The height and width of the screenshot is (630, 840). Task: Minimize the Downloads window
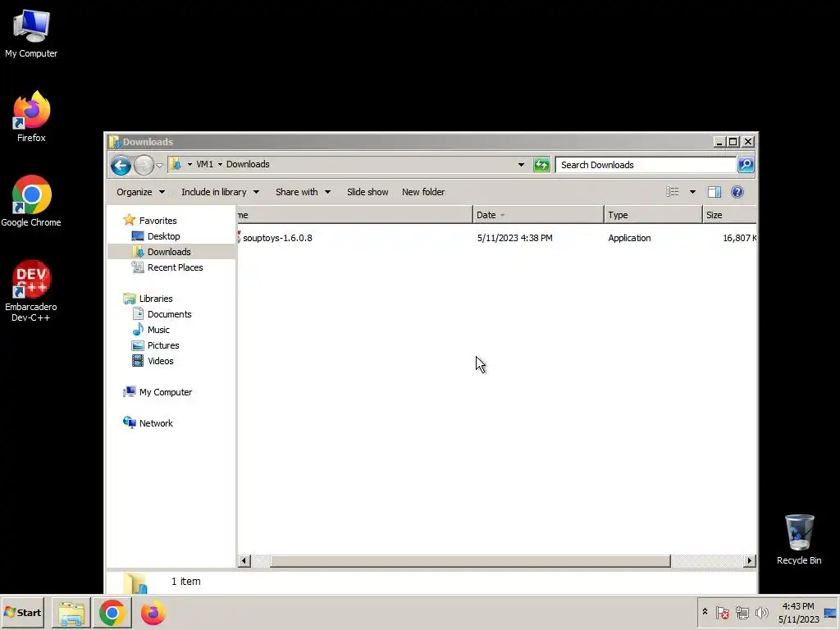719,141
